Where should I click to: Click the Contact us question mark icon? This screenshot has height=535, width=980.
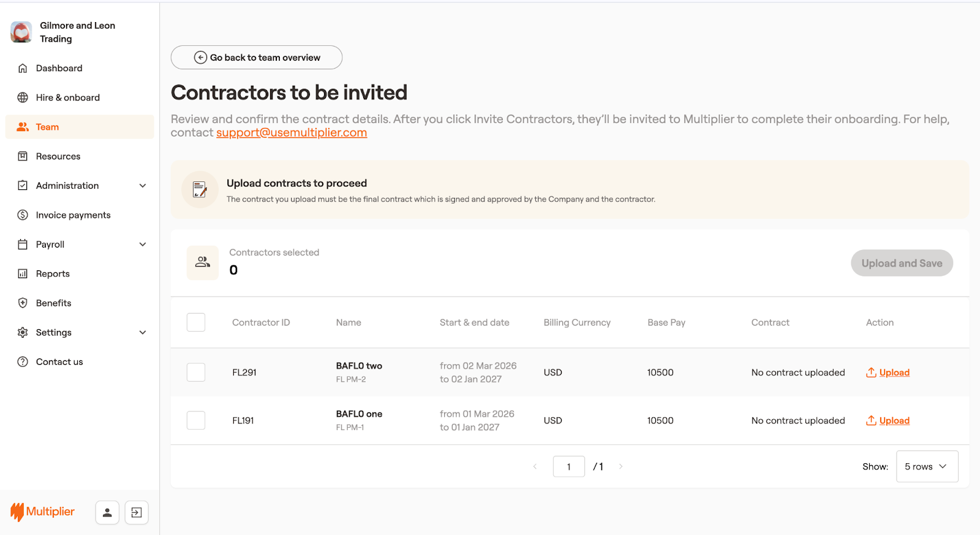coord(23,362)
